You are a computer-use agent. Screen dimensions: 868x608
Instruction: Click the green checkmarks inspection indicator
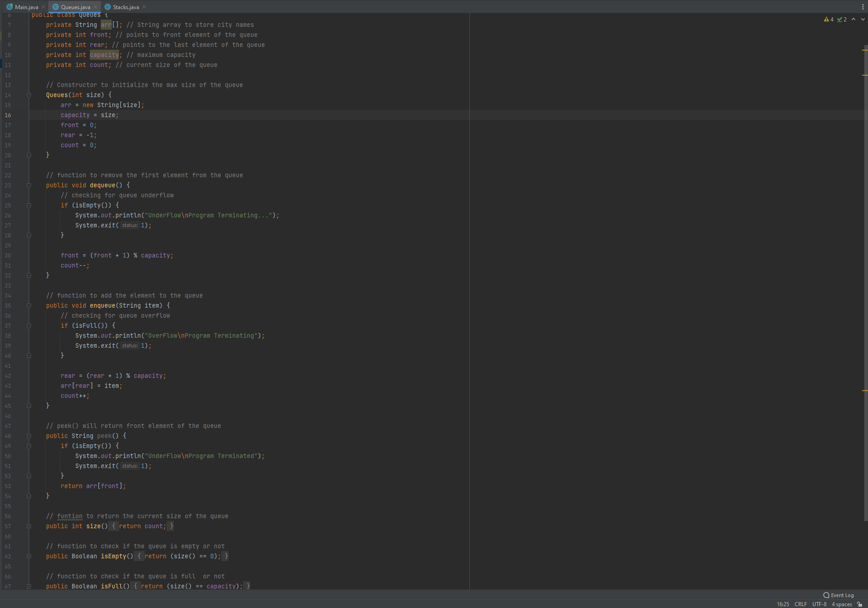coord(839,20)
